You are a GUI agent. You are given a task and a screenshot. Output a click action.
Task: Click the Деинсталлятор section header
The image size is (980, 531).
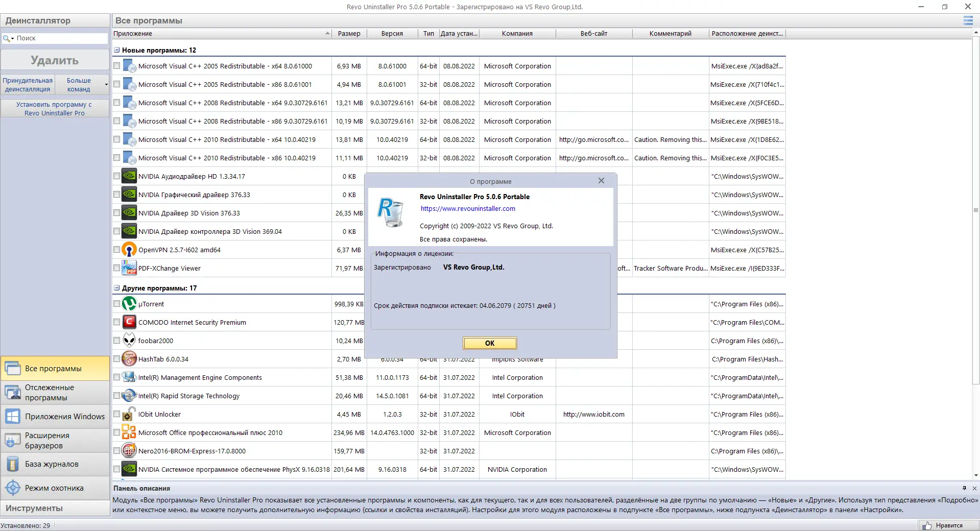coord(55,20)
